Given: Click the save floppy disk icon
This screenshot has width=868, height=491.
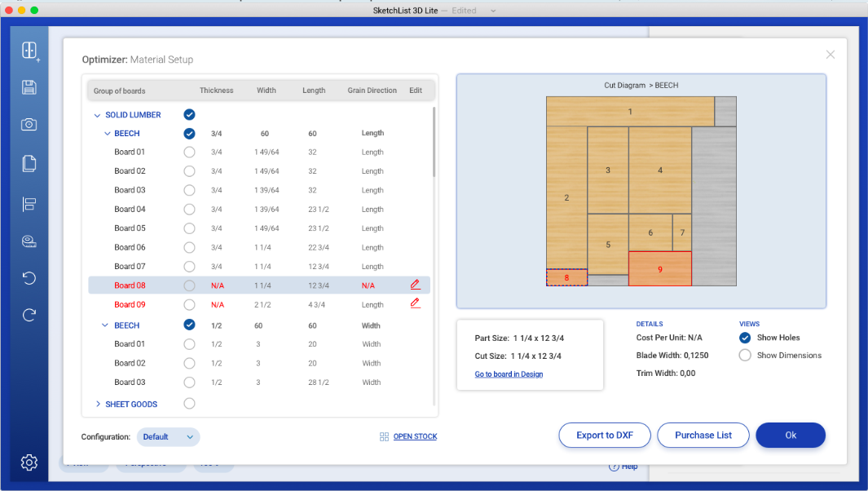Looking at the screenshot, I should pyautogui.click(x=29, y=87).
